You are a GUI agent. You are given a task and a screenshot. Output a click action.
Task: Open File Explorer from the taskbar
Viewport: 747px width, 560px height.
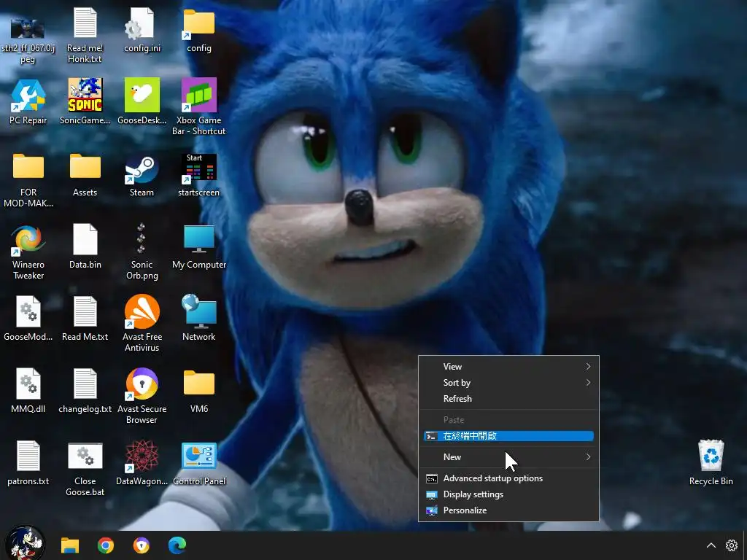click(69, 545)
